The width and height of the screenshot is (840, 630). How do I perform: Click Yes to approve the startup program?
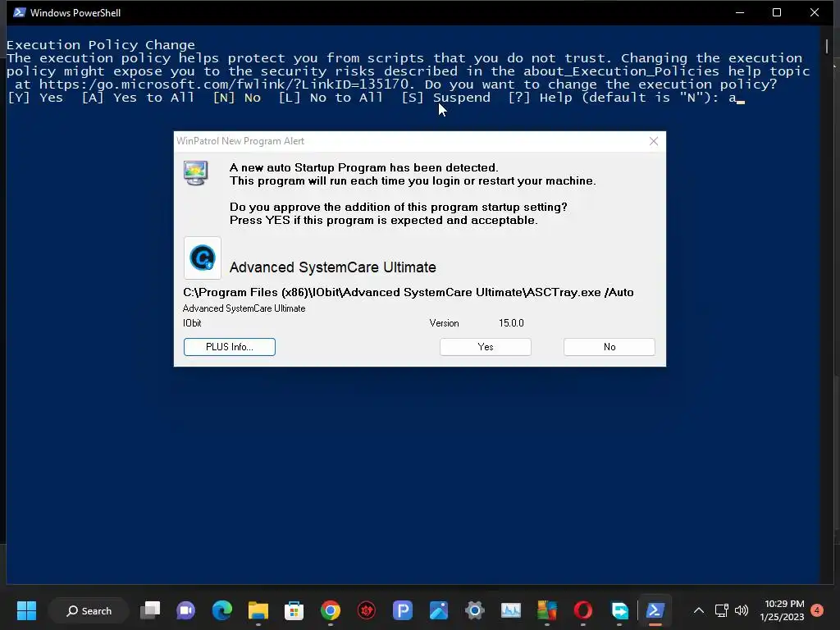click(x=486, y=347)
